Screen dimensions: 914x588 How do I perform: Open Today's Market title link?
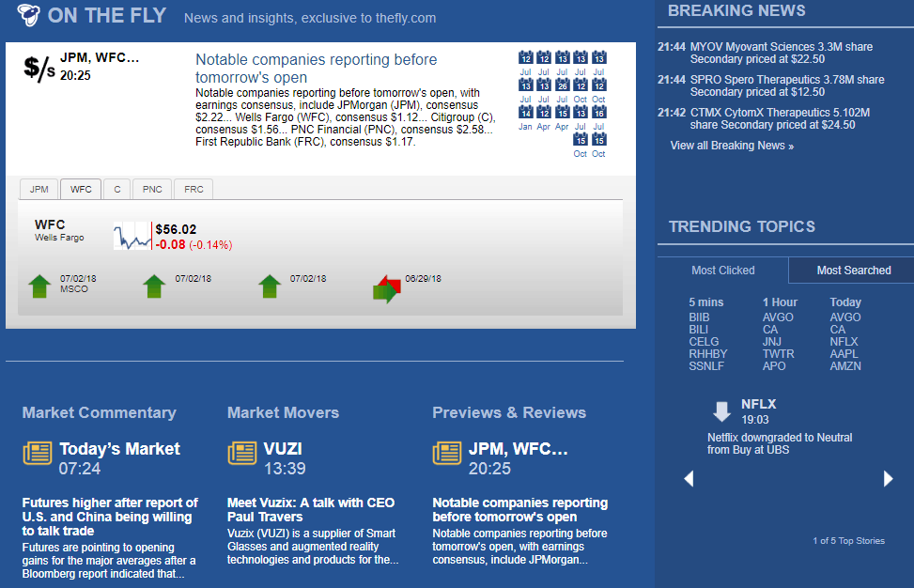point(119,449)
